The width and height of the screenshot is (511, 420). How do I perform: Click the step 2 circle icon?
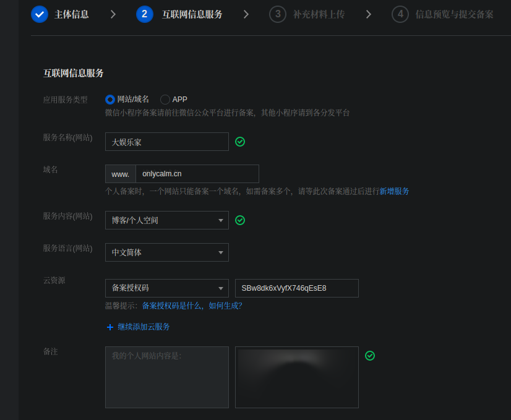point(144,14)
